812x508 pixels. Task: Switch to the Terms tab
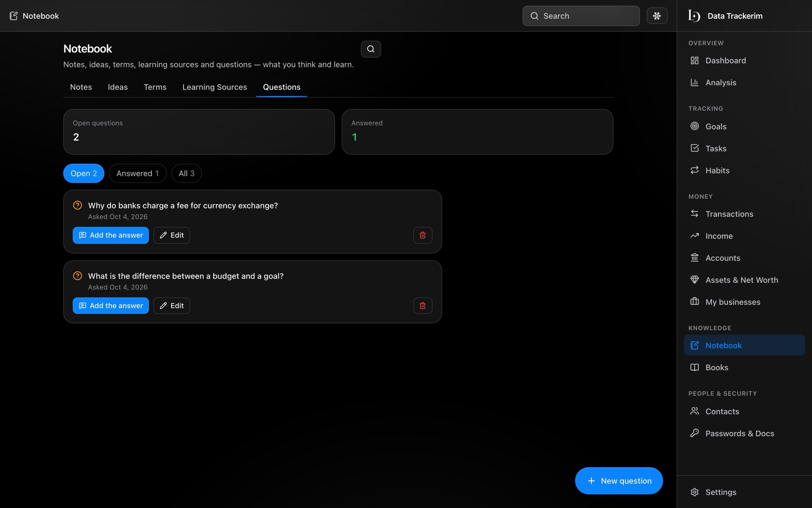[x=155, y=87]
